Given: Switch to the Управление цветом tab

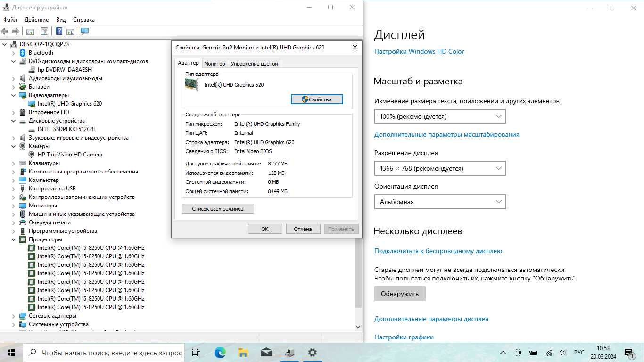Looking at the screenshot, I should (254, 64).
